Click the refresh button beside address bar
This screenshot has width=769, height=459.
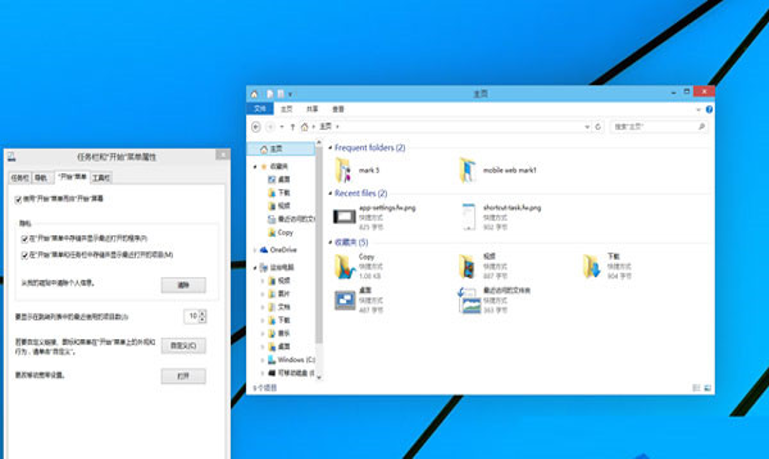598,127
